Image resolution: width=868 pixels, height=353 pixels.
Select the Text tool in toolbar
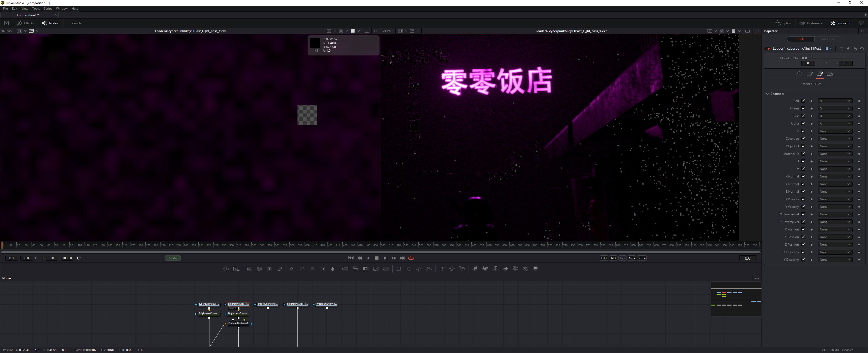click(269, 269)
